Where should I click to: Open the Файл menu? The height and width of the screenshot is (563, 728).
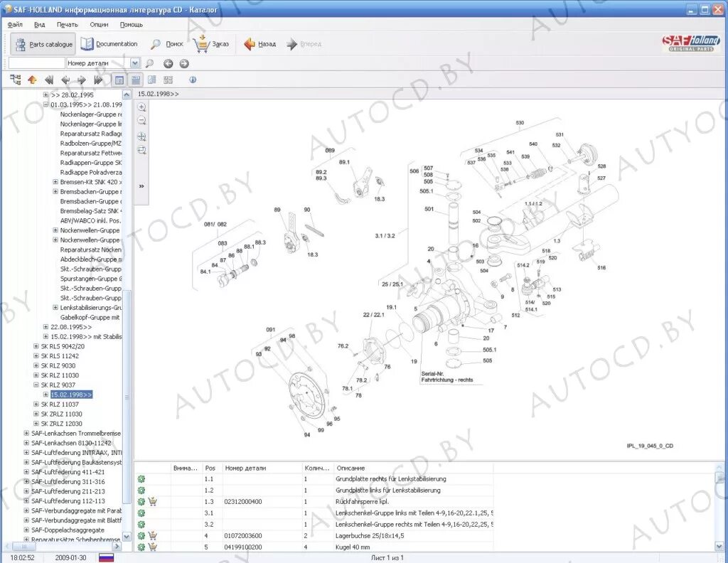tap(15, 25)
